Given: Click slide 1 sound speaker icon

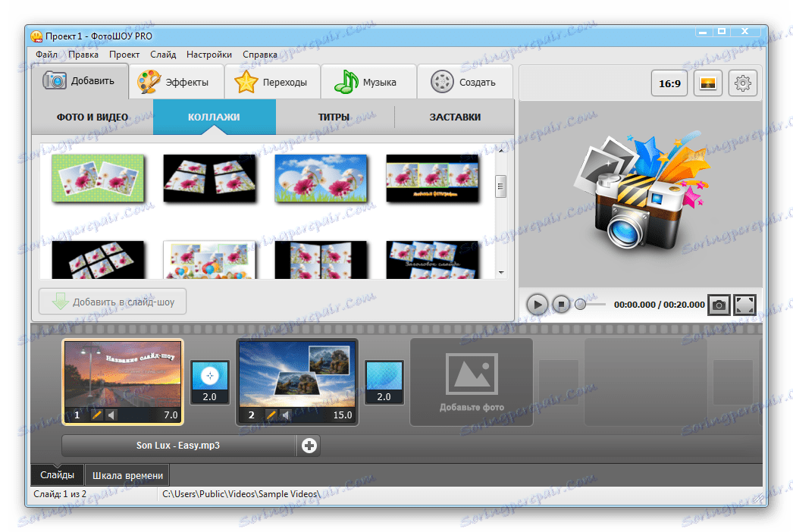Looking at the screenshot, I should pos(111,415).
